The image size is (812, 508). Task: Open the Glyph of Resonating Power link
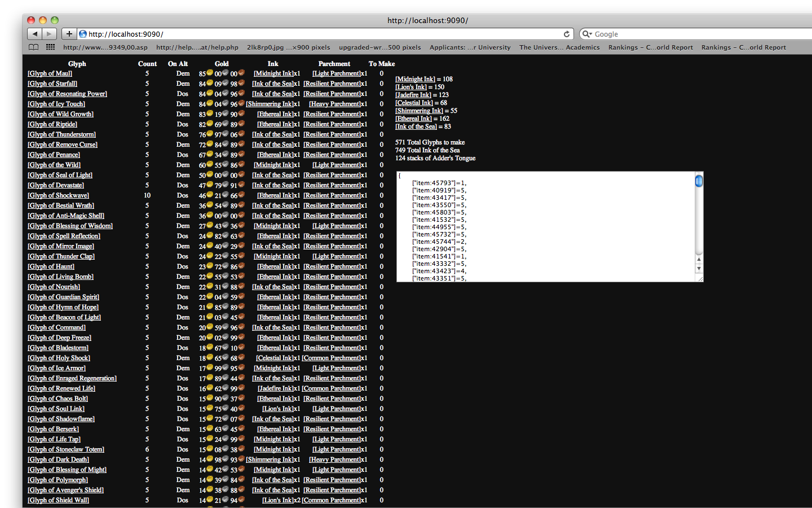tap(67, 94)
